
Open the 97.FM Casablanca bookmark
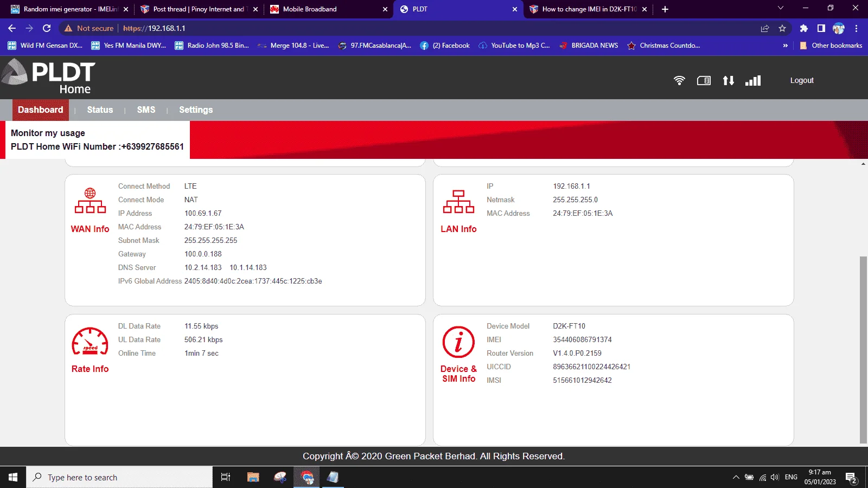375,46
